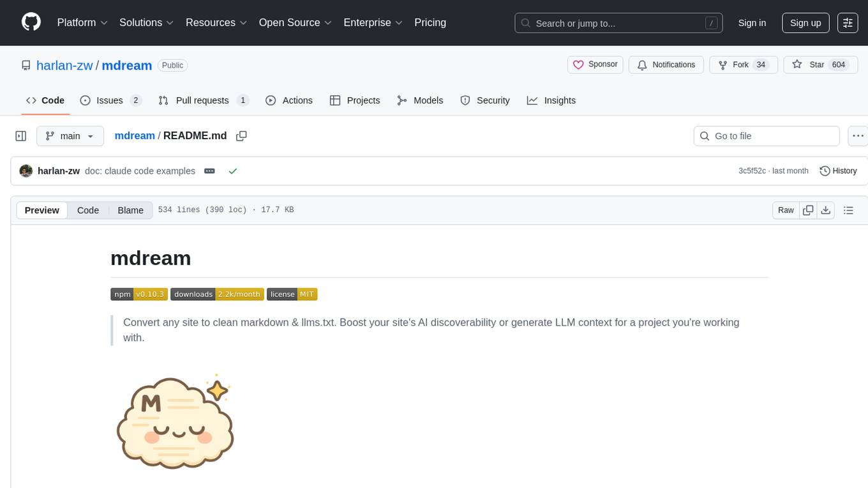This screenshot has width=868, height=488.
Task: Open harlan-zw commit author link
Action: 59,171
